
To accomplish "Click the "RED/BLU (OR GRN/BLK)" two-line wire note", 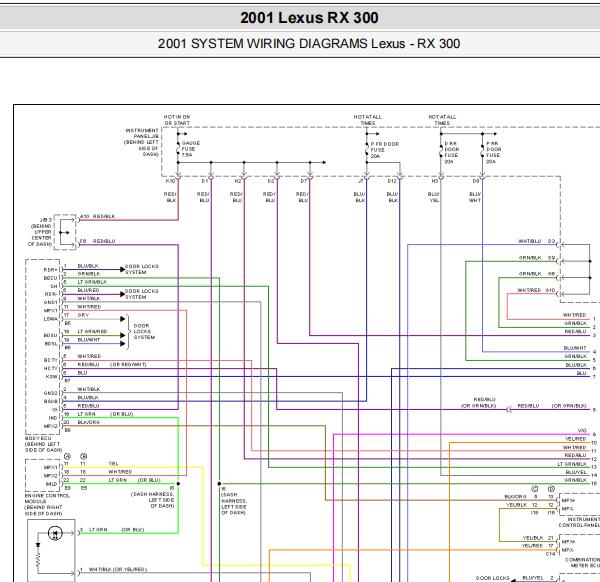I will [x=479, y=403].
